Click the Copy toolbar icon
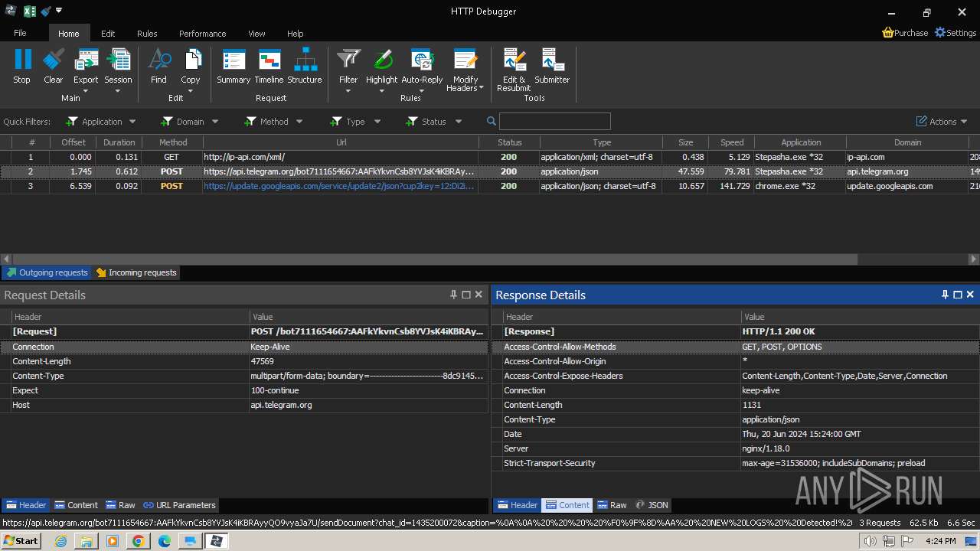This screenshot has height=551, width=980. (x=191, y=60)
